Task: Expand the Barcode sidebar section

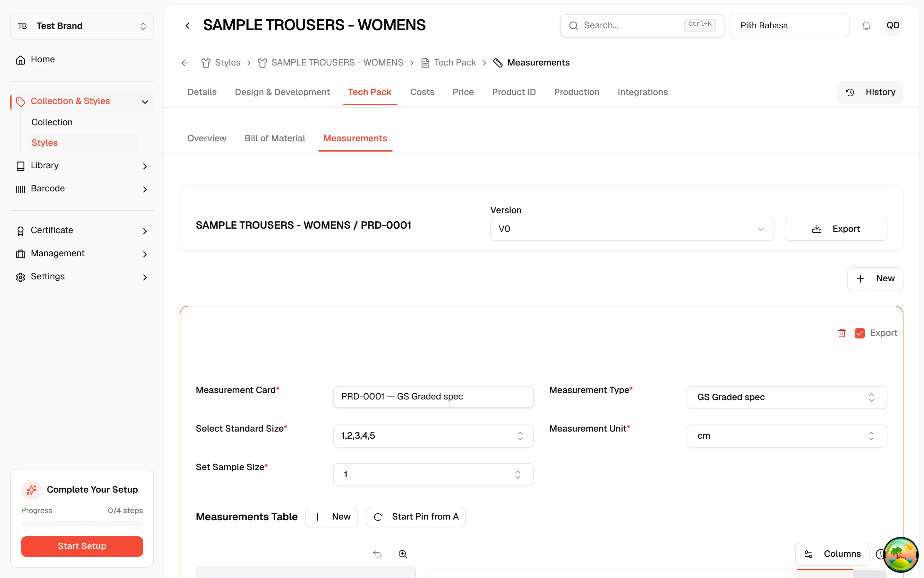Action: click(x=82, y=189)
